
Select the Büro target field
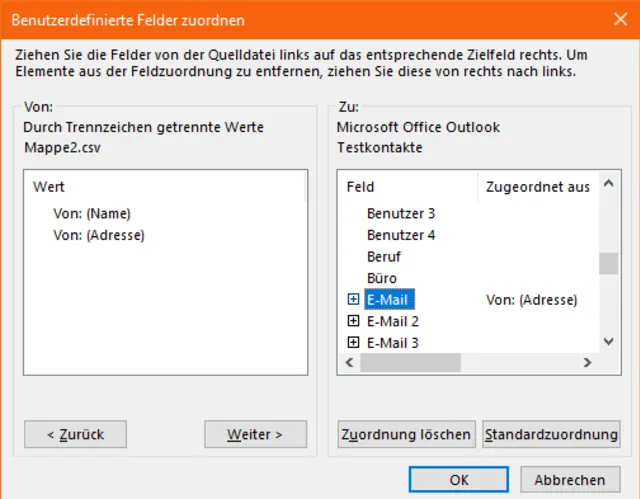click(382, 278)
